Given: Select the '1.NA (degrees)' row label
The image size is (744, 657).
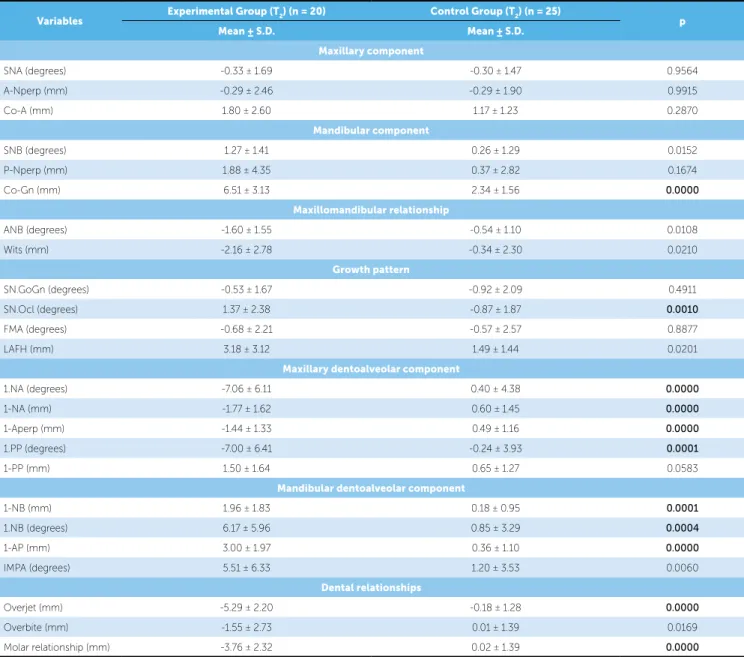Looking at the screenshot, I should tap(36, 389).
